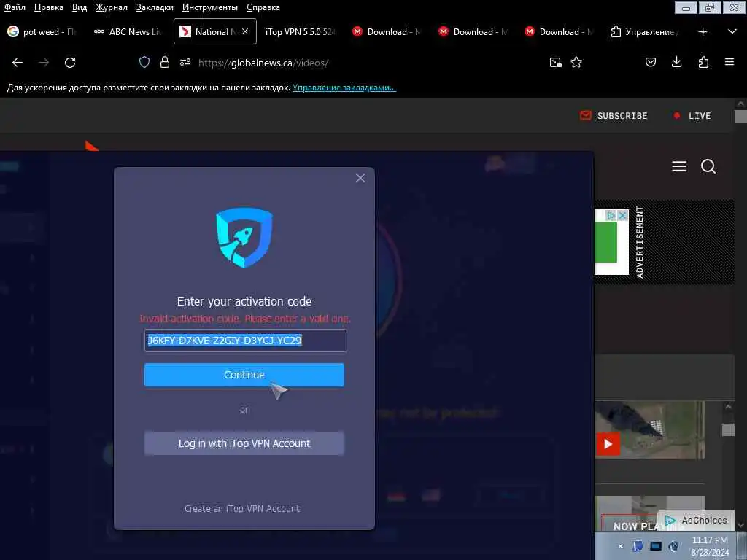Open the Справка menu

point(263,7)
